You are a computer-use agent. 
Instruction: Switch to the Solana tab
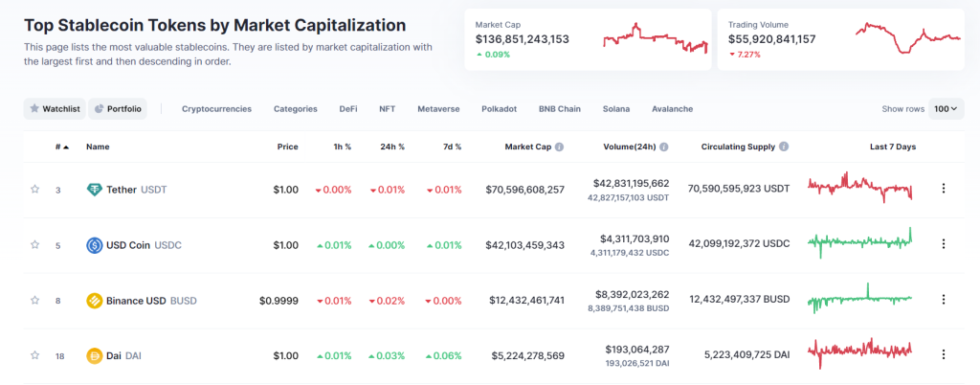tap(616, 109)
